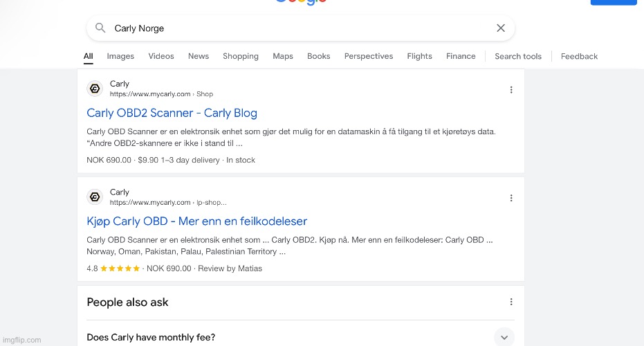Open 'Kjøp Carly OBD' result link
Screen dimensions: 644x346
[x=196, y=221]
